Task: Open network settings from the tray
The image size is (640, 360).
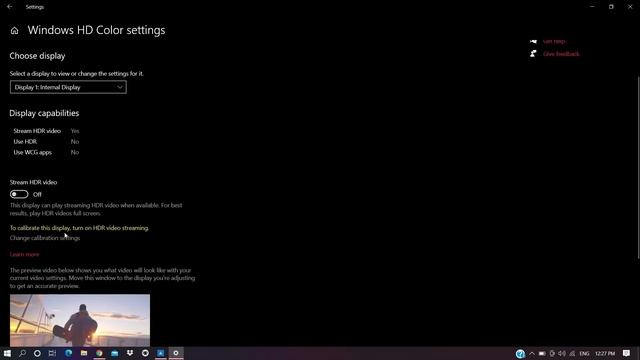Action: tap(572, 353)
